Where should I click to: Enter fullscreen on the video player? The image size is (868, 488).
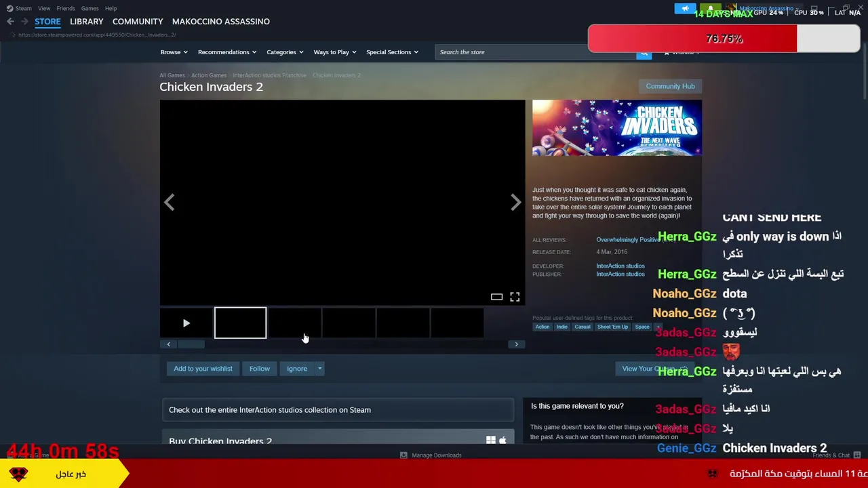tap(515, 297)
